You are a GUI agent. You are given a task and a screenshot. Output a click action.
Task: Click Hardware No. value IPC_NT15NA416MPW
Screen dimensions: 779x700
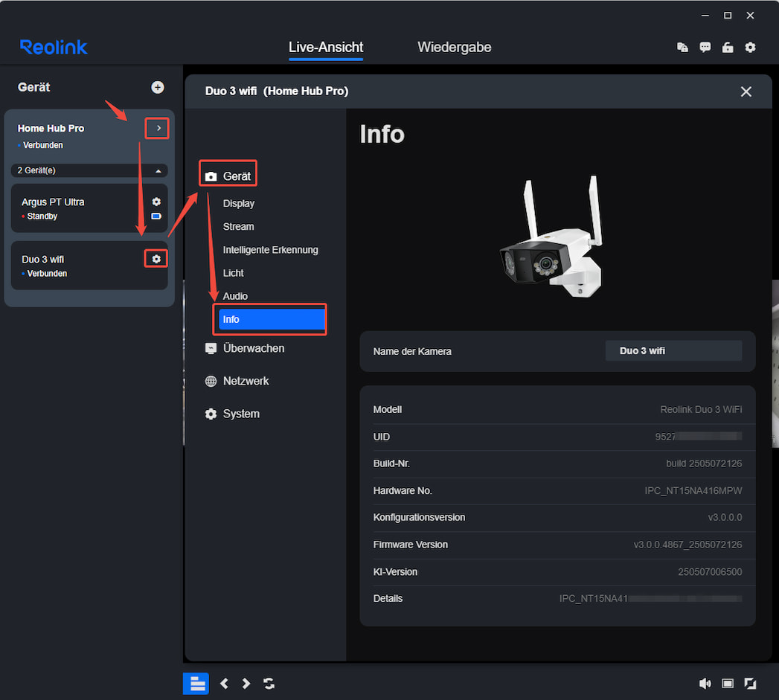click(x=693, y=491)
